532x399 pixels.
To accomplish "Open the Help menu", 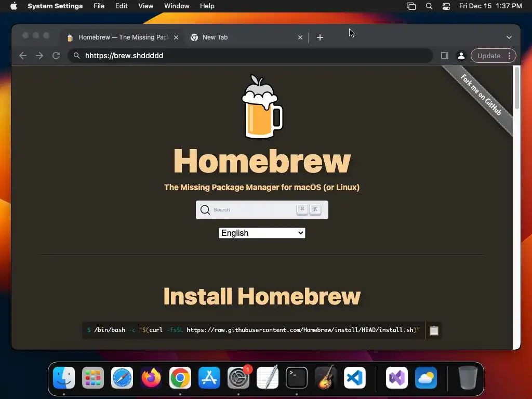I will pos(207,6).
